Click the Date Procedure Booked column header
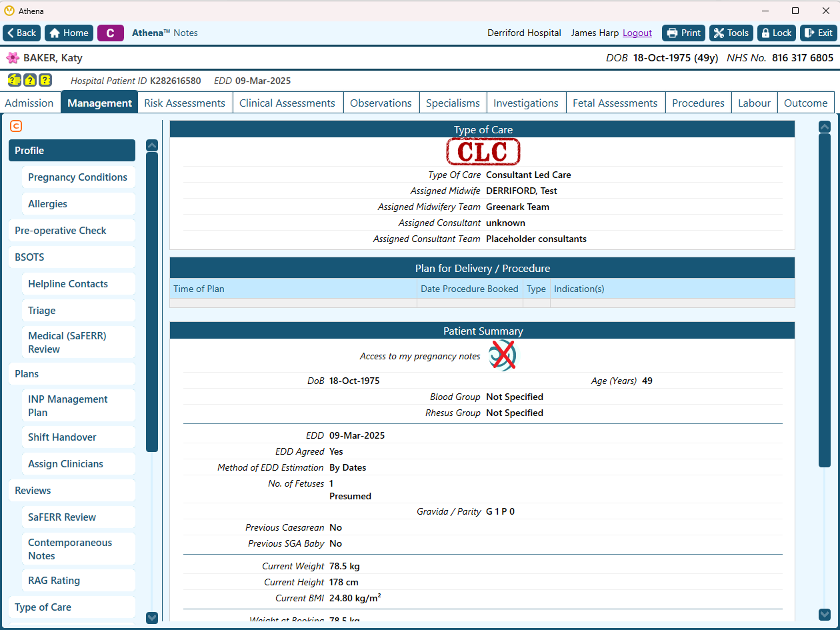 (x=470, y=289)
